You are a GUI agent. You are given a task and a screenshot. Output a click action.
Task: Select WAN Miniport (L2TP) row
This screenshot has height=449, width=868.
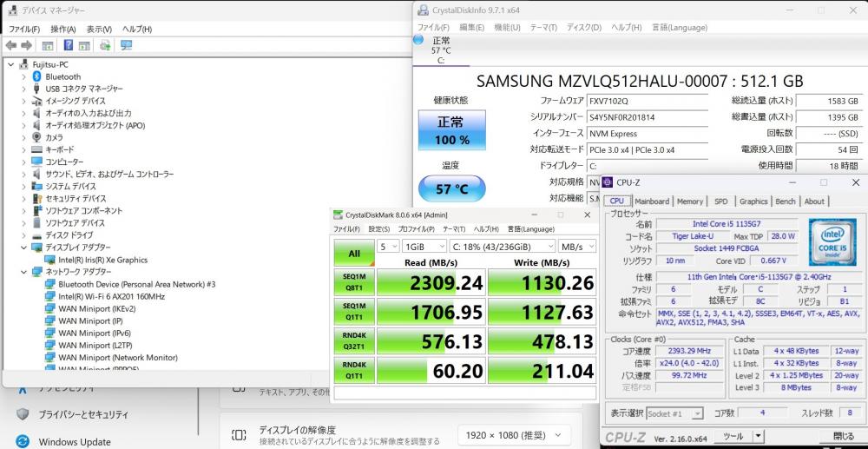95,345
